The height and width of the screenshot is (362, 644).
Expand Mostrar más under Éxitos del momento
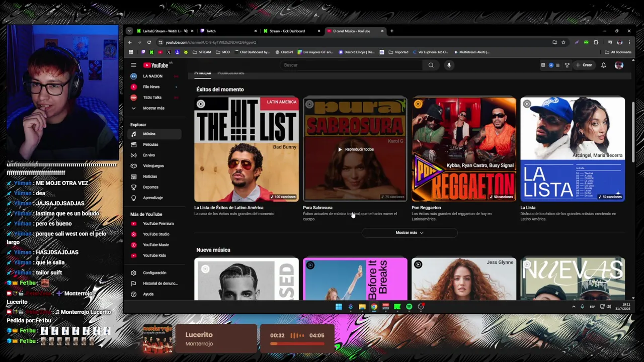point(410,233)
